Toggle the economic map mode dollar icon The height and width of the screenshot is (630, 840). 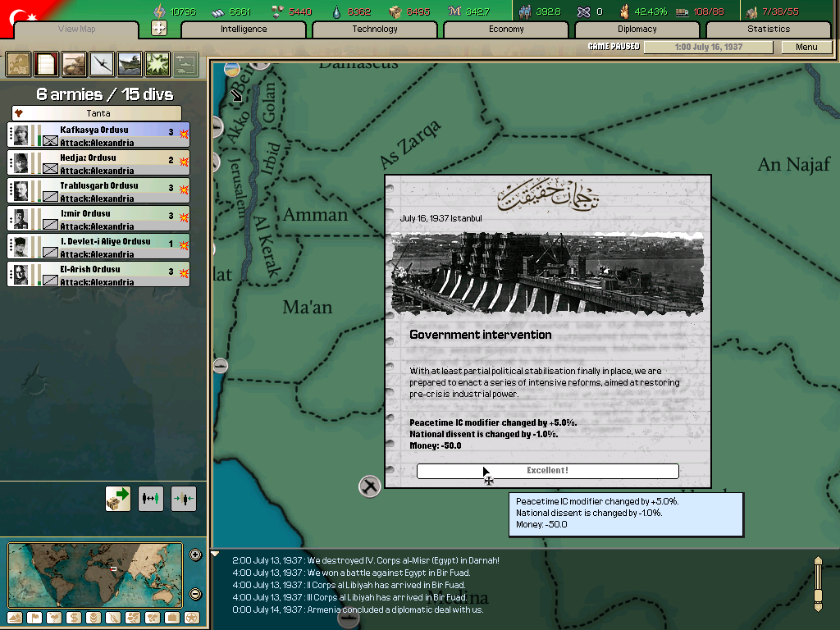(74, 618)
